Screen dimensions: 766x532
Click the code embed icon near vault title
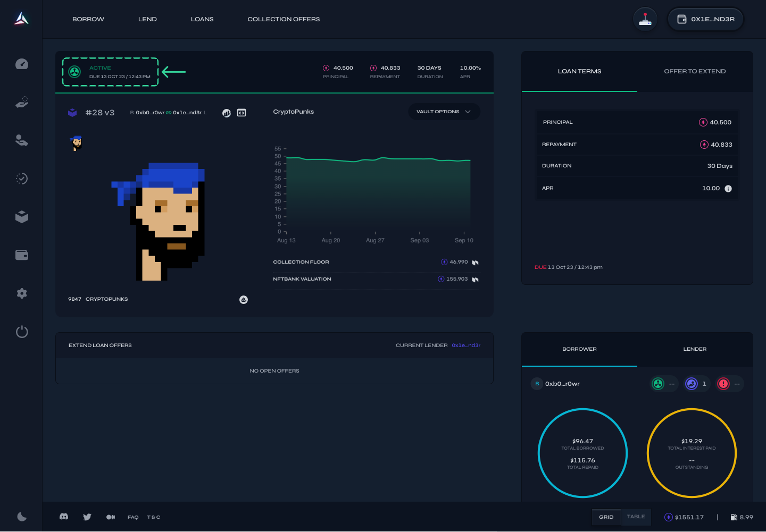tap(242, 113)
